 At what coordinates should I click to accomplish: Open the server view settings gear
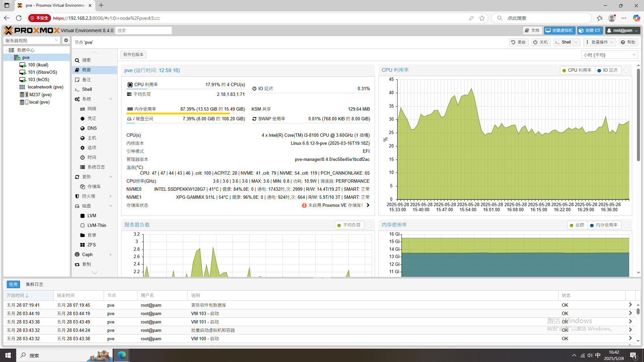click(66, 40)
